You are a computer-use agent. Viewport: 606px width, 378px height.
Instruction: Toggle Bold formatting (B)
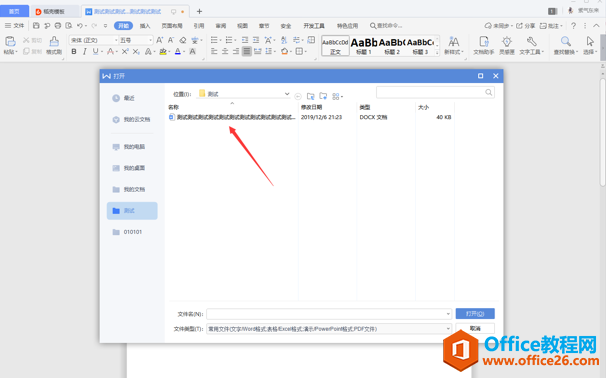[74, 51]
